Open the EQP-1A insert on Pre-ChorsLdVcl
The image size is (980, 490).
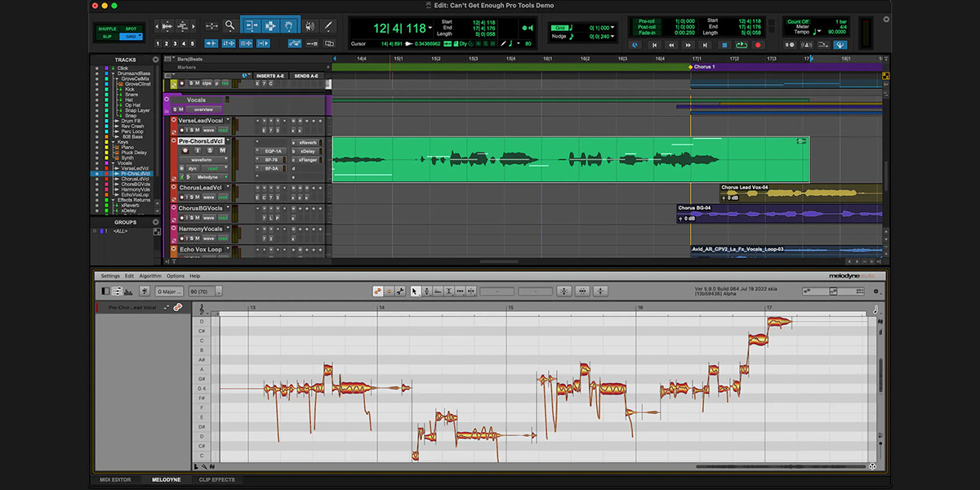(x=274, y=151)
